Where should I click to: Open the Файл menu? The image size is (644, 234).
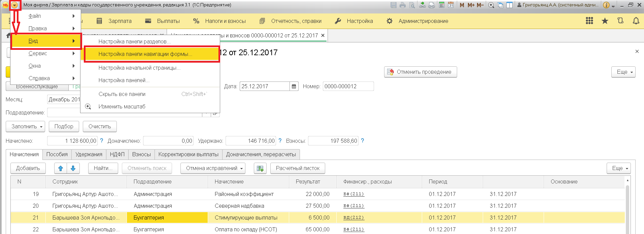(46, 16)
